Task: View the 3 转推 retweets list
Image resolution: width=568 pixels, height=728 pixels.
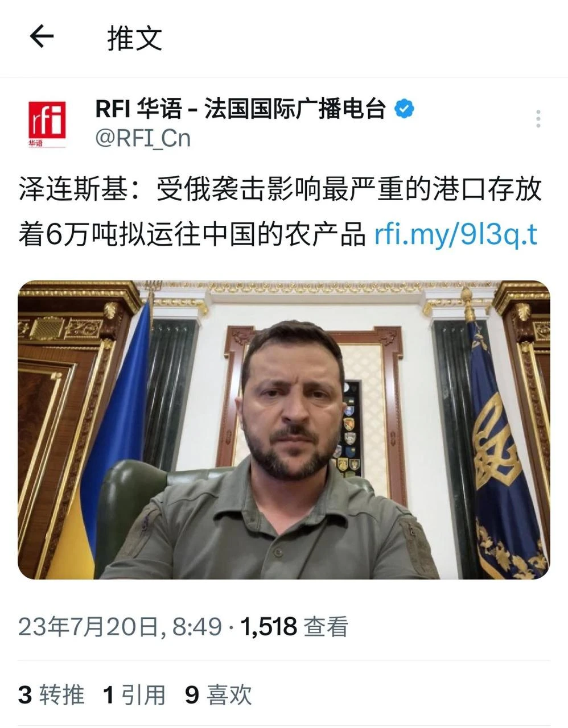Action: click(x=51, y=694)
